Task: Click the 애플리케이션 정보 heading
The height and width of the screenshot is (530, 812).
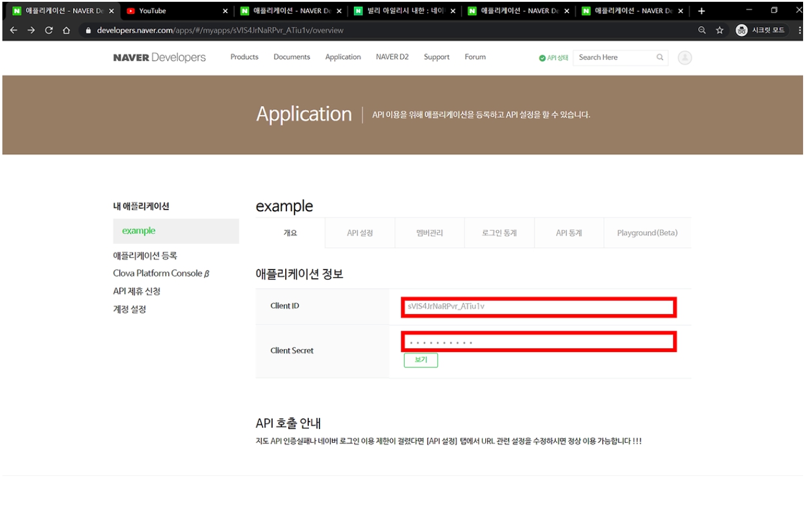Action: [x=299, y=274]
